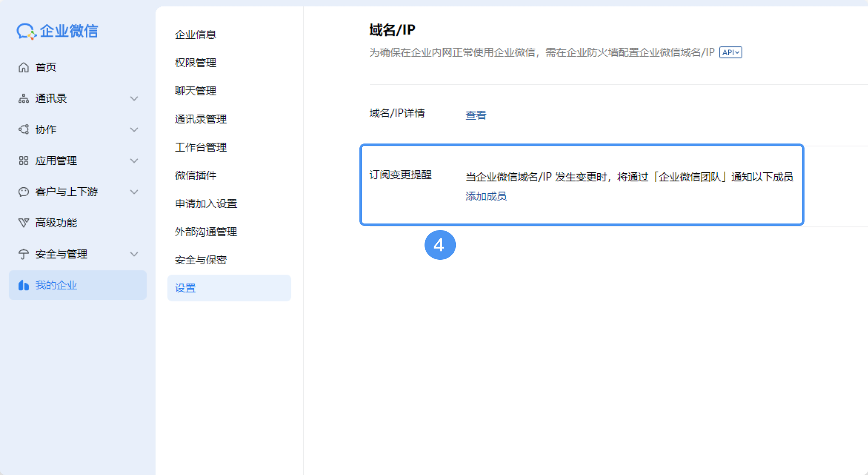868x475 pixels.
Task: Open the 权限管理 settings section
Action: [196, 63]
